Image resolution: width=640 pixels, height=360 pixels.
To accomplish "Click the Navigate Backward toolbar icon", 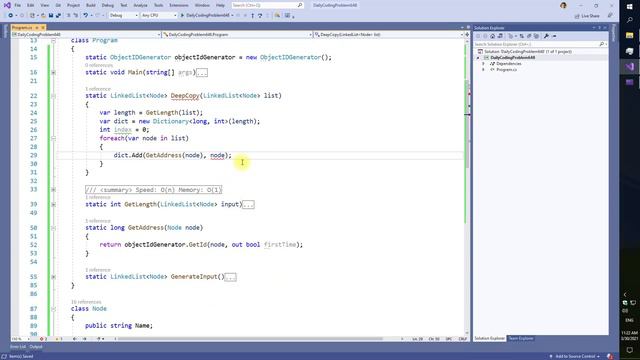I will pyautogui.click(x=11, y=16).
